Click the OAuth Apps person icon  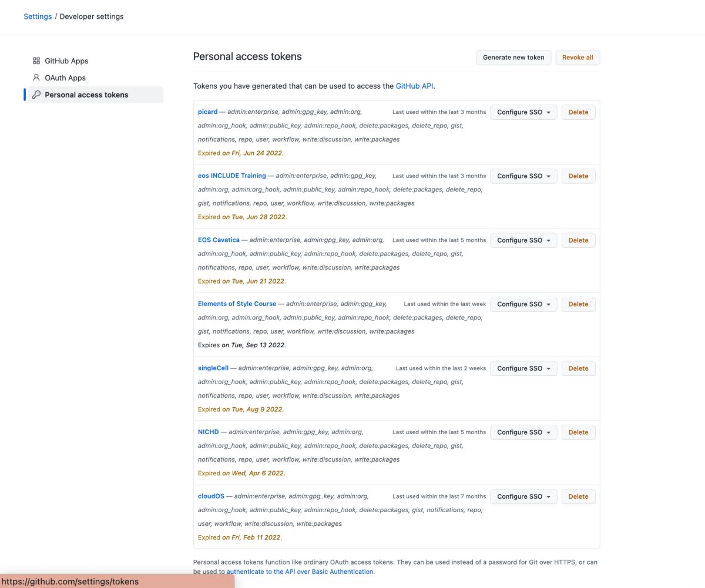(x=36, y=78)
